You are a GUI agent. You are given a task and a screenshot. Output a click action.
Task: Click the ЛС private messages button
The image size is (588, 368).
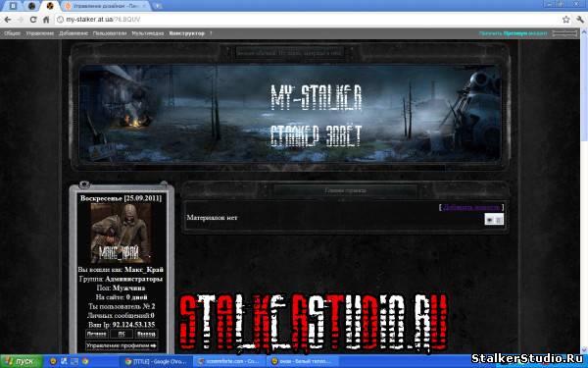click(x=122, y=334)
